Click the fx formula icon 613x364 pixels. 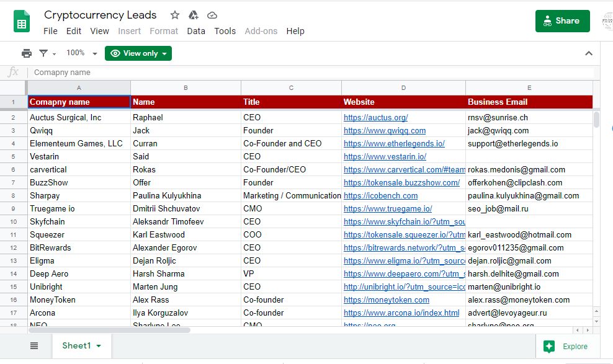[13, 73]
